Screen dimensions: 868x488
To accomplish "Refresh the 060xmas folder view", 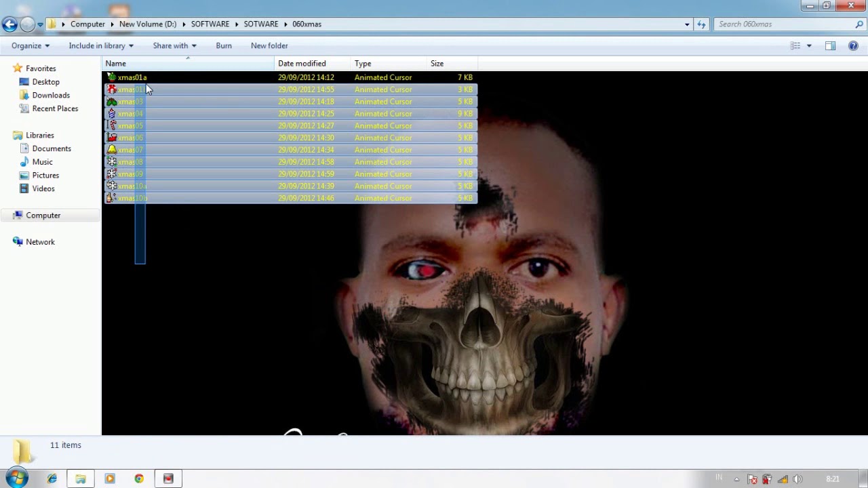I will tap(701, 24).
